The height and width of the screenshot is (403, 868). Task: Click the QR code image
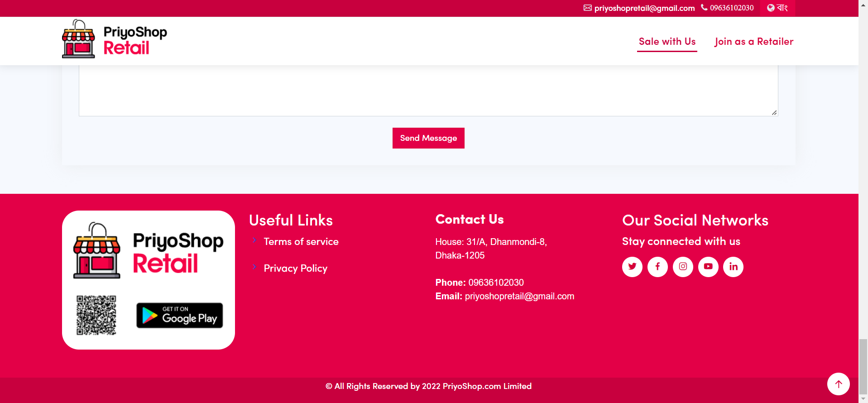pyautogui.click(x=96, y=315)
